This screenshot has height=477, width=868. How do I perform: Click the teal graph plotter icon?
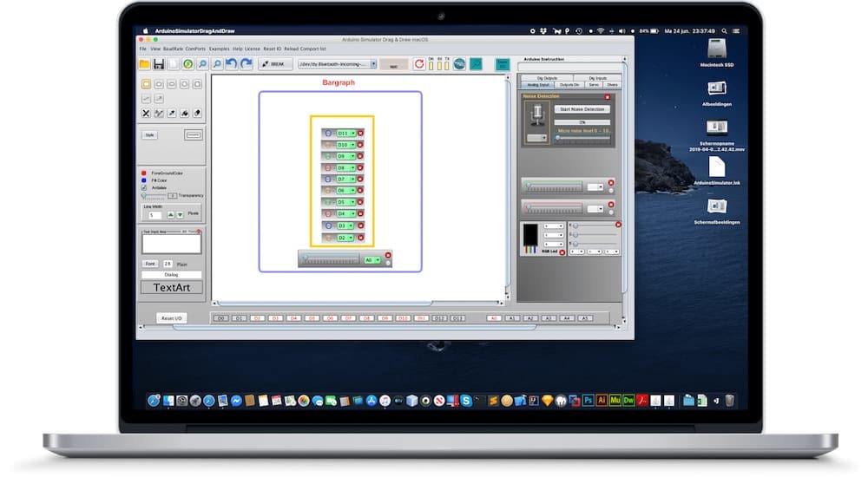[x=476, y=64]
